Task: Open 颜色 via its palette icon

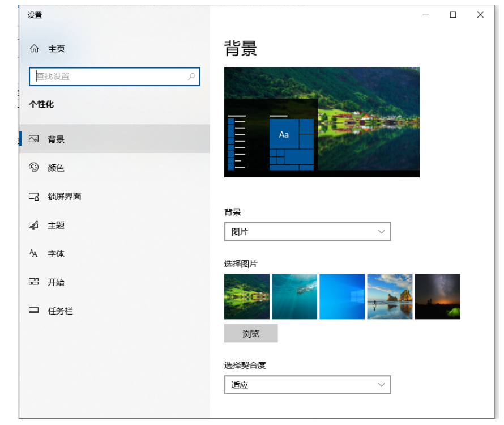Action: click(34, 168)
